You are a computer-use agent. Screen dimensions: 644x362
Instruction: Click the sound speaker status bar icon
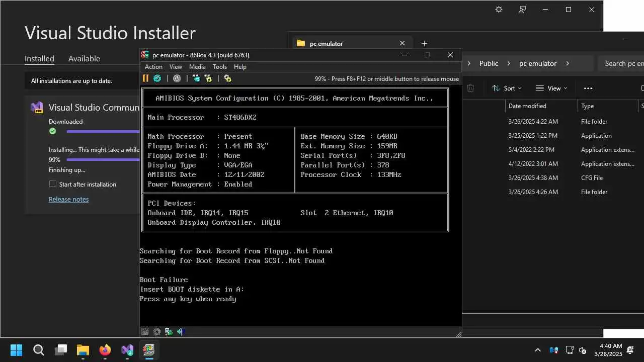(x=181, y=332)
